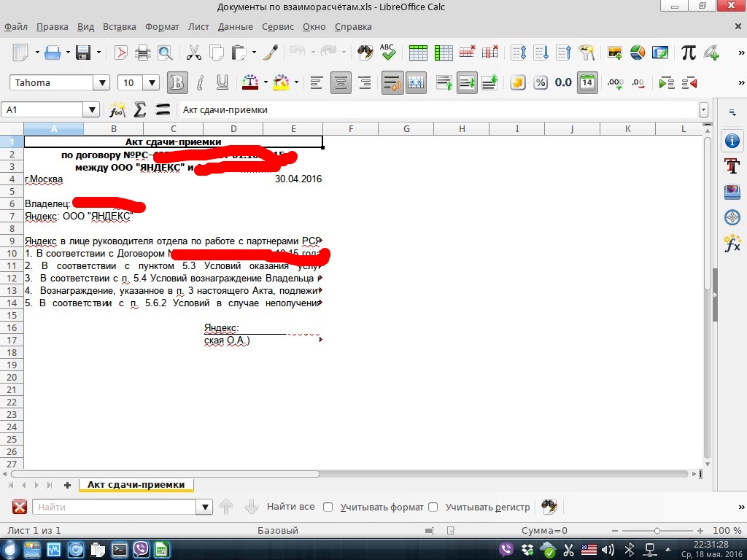747x560 pixels.
Task: Toggle Bold formatting
Action: [177, 83]
